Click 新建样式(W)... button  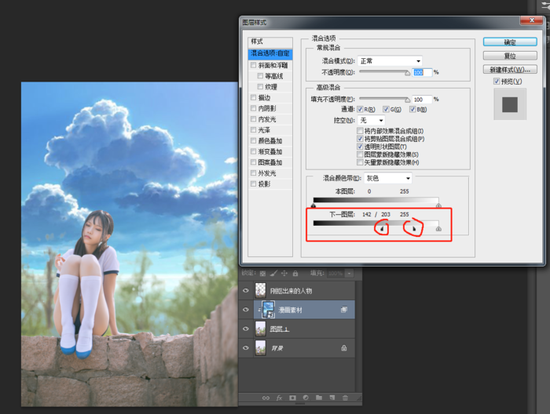point(510,69)
